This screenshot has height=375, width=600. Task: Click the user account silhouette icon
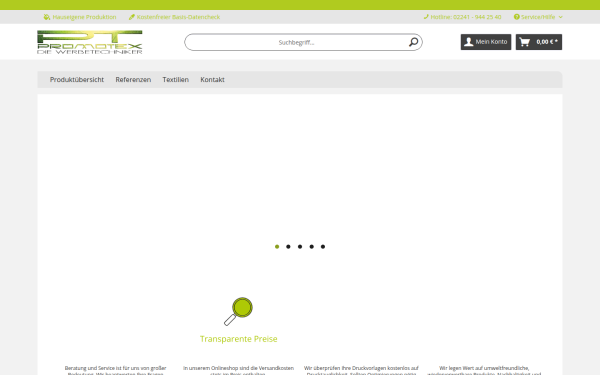pyautogui.click(x=469, y=42)
